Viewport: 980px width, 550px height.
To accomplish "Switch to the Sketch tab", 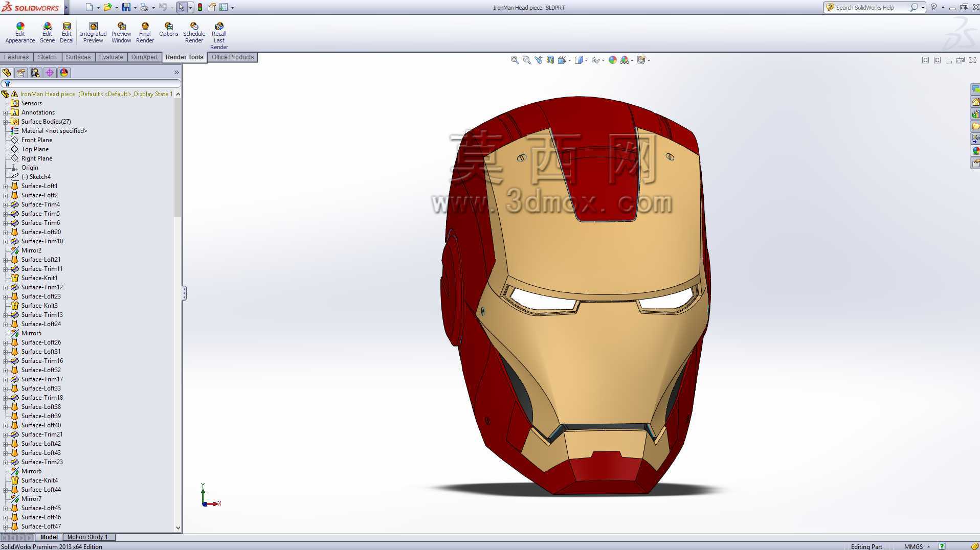I will pyautogui.click(x=47, y=57).
